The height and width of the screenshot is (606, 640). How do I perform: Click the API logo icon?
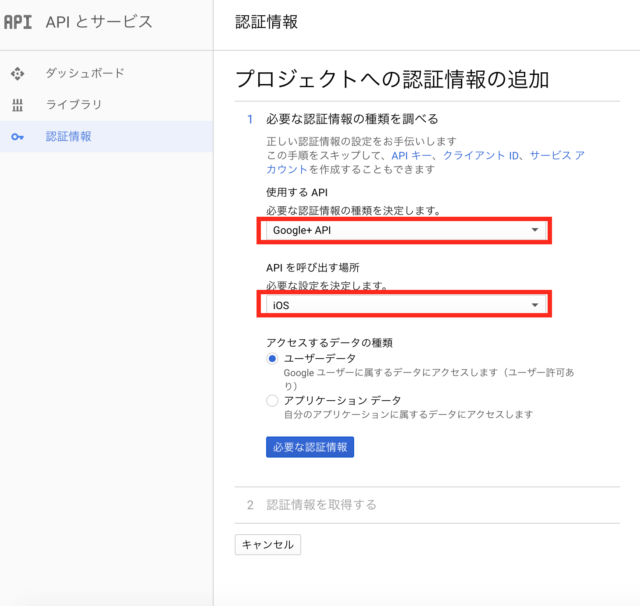tap(18, 22)
